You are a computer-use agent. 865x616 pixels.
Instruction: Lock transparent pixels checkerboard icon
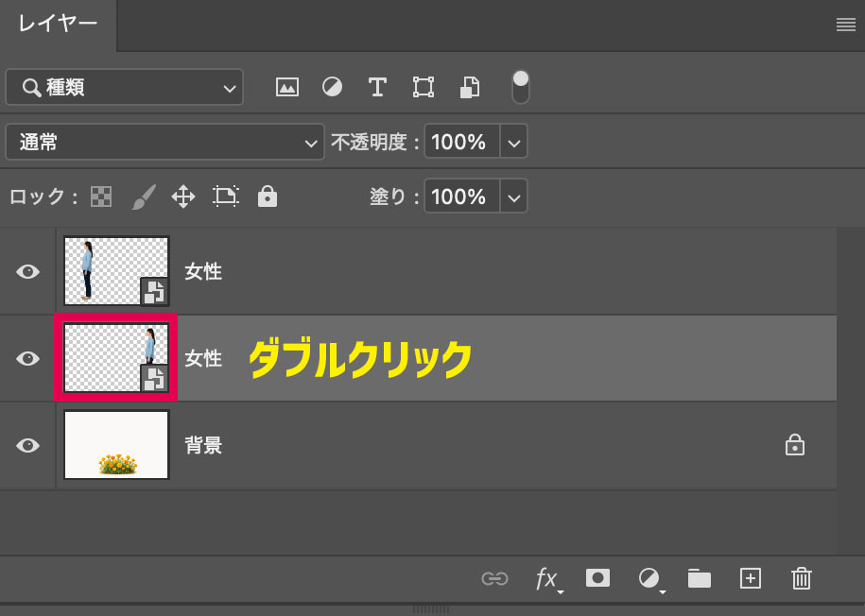[x=101, y=197]
